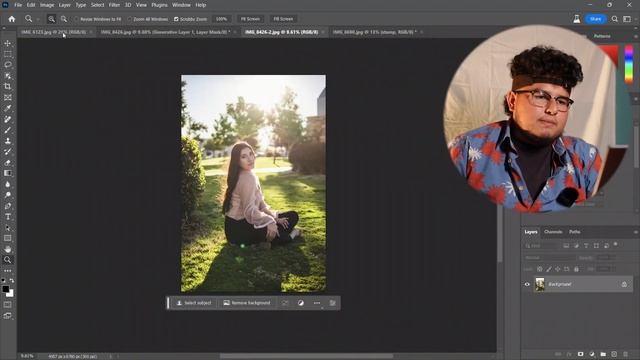640x360 pixels.
Task: Open the Layers panel options menu
Action: pos(636,232)
